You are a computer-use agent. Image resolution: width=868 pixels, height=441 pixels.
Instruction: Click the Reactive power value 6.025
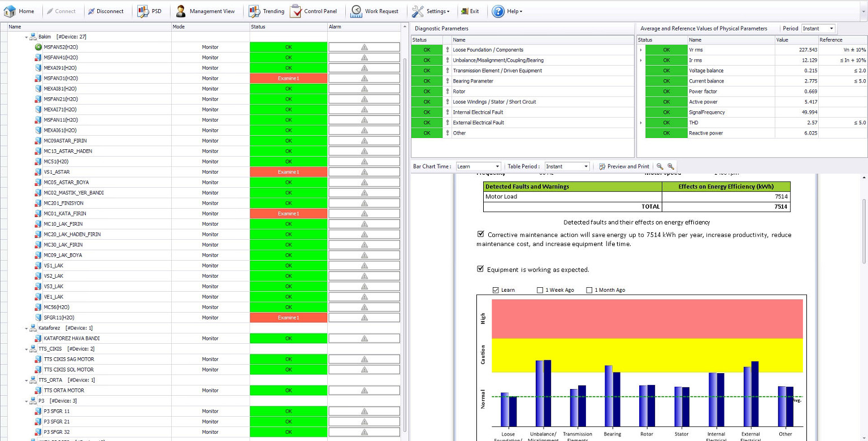pyautogui.click(x=810, y=133)
